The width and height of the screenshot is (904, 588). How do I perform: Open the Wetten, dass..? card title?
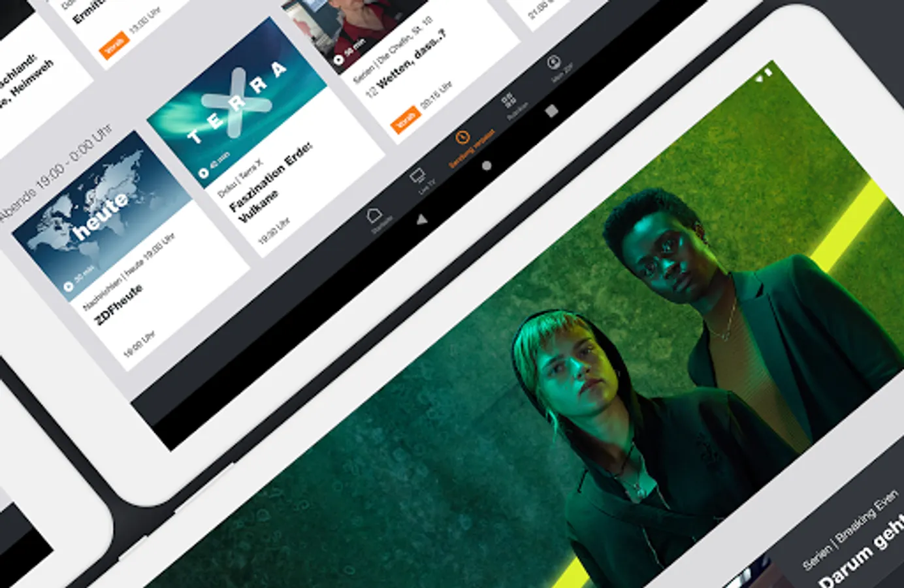[x=412, y=61]
